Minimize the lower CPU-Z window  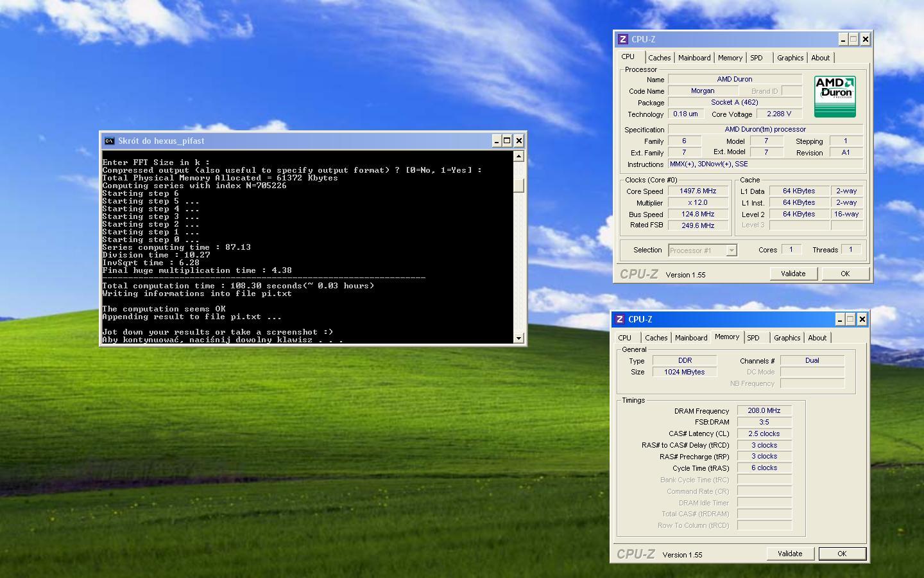pyautogui.click(x=840, y=319)
